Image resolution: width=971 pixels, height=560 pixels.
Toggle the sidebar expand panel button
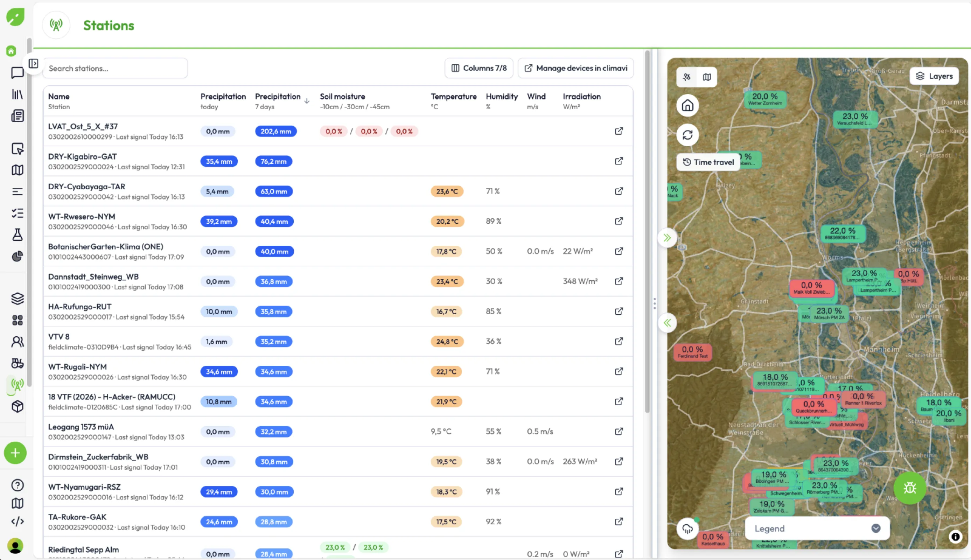tap(34, 63)
